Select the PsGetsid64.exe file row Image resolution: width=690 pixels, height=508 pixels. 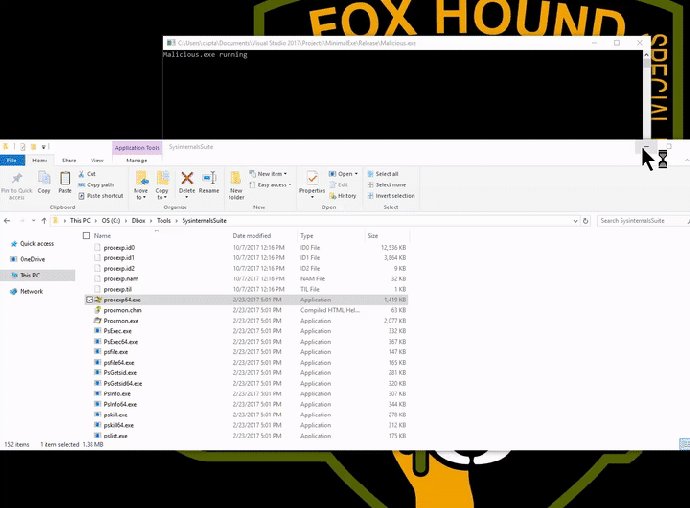[246, 383]
